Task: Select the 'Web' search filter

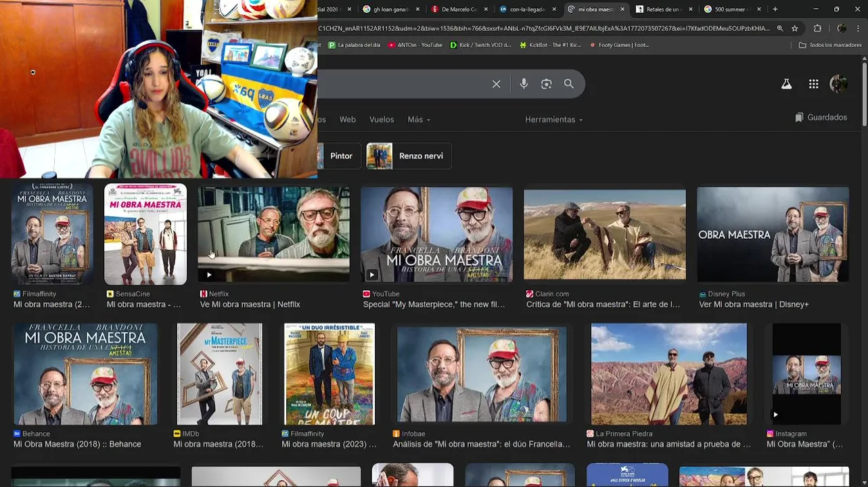Action: click(x=347, y=120)
